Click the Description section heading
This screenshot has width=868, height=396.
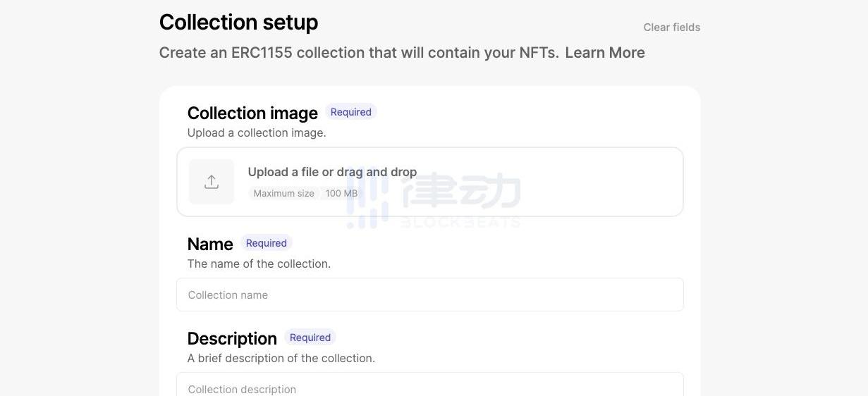tap(232, 339)
